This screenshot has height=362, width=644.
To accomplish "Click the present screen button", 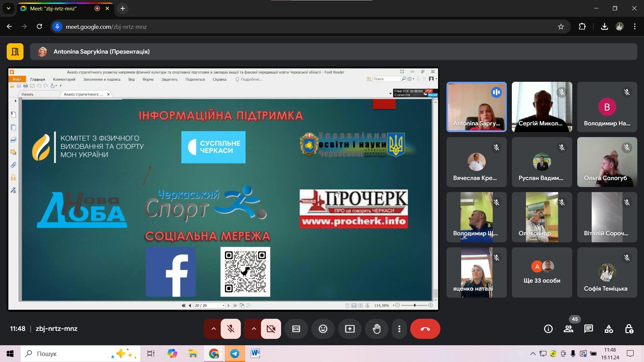I will [x=350, y=329].
